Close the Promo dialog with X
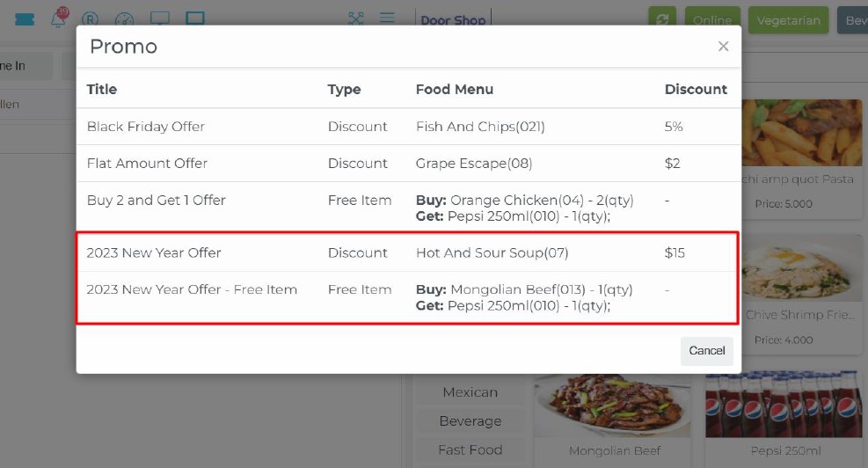The image size is (868, 468). tap(723, 47)
